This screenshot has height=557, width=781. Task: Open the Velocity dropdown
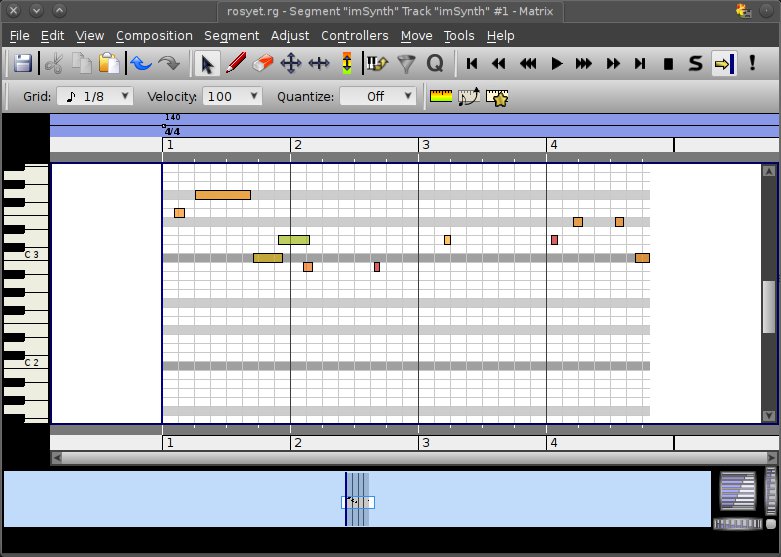pyautogui.click(x=232, y=96)
